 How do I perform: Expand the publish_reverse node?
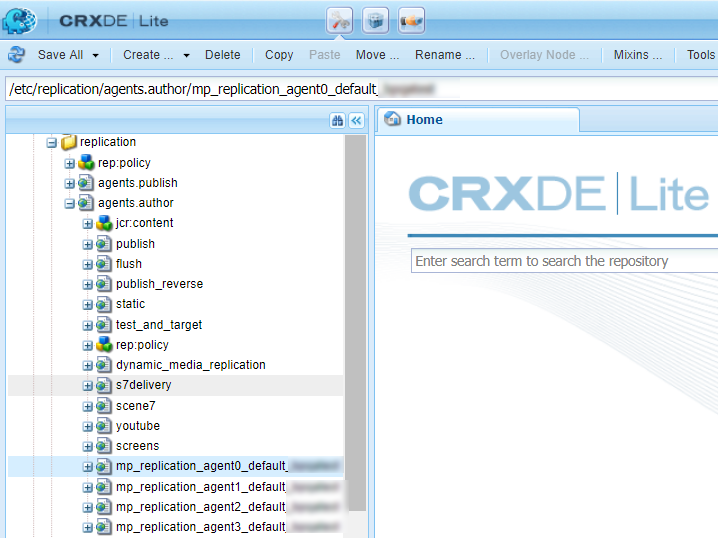point(87,285)
